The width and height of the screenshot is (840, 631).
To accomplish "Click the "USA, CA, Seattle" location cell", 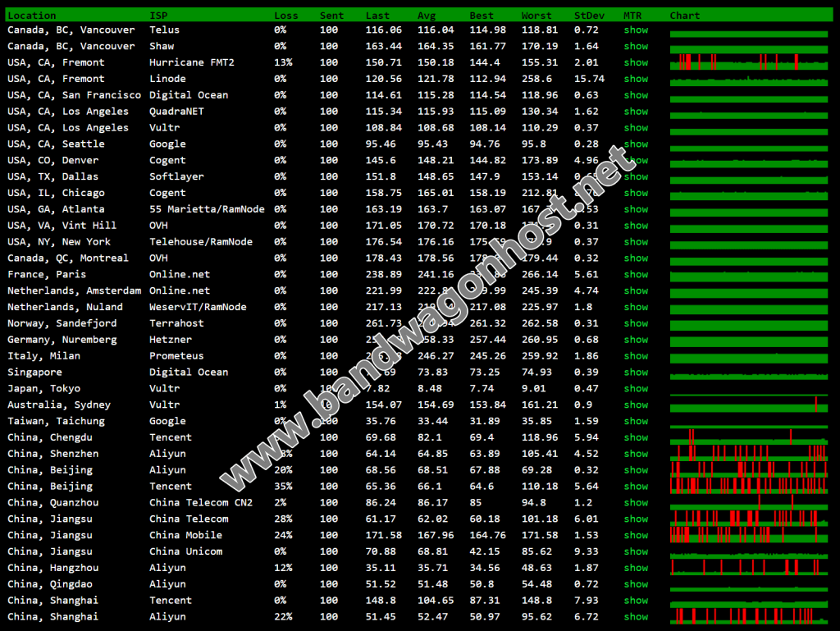I will pyautogui.click(x=57, y=144).
